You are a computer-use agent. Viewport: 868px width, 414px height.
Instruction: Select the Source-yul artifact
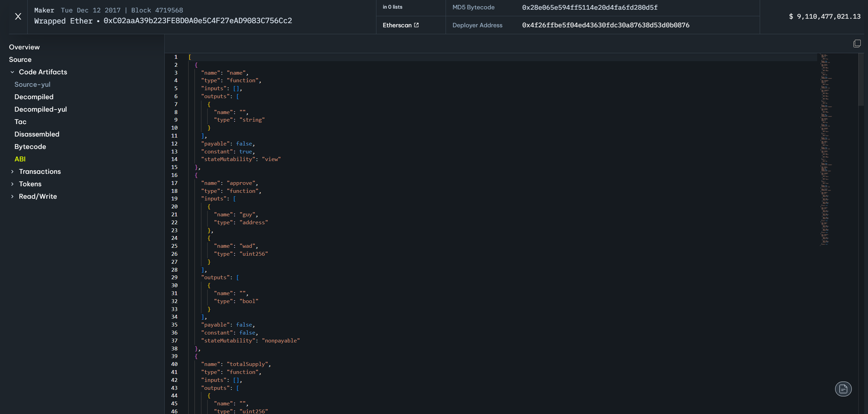(32, 84)
